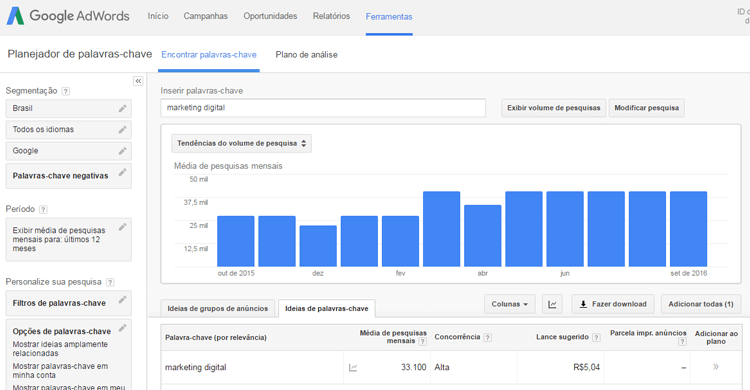Click the dez chart bar

tap(318, 246)
